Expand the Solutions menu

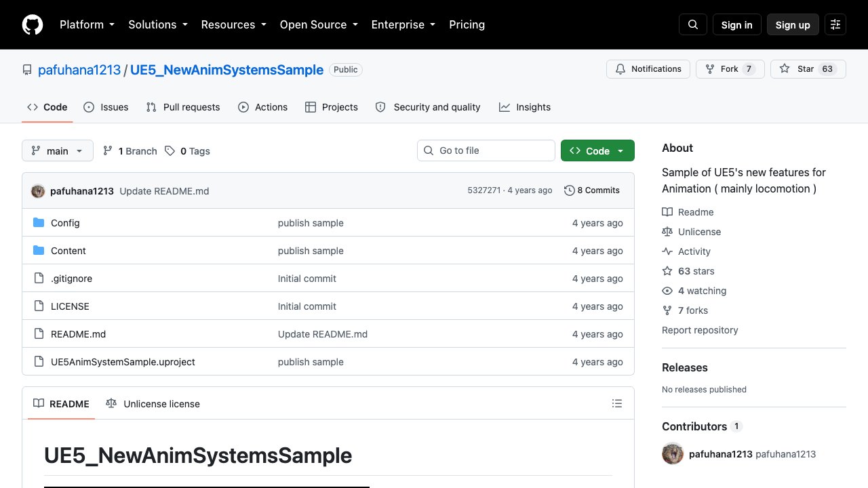click(159, 24)
